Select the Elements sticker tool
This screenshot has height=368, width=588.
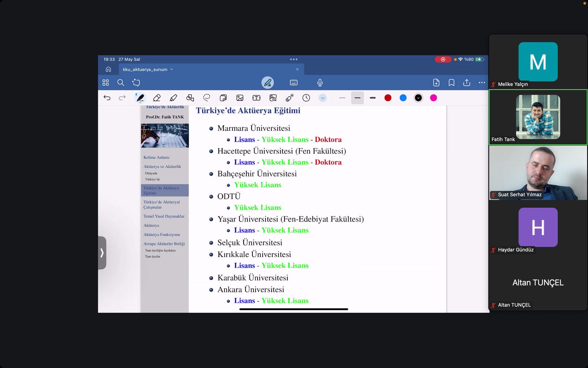click(223, 98)
